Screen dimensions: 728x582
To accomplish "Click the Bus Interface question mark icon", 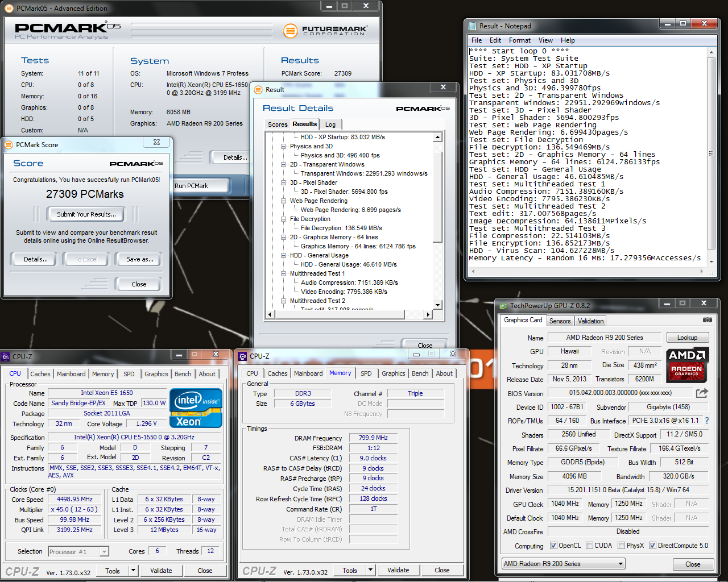I will (x=707, y=421).
